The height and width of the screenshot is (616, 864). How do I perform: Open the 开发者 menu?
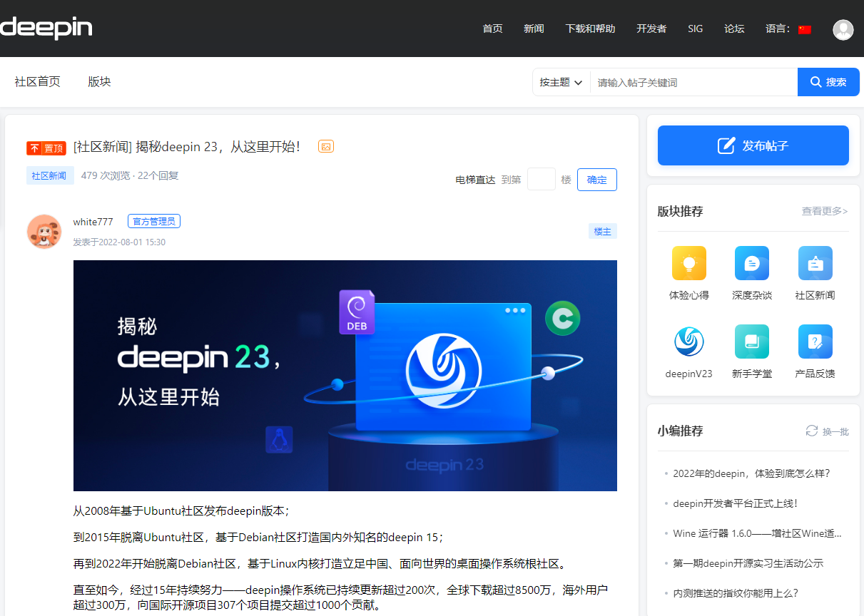coord(651,29)
